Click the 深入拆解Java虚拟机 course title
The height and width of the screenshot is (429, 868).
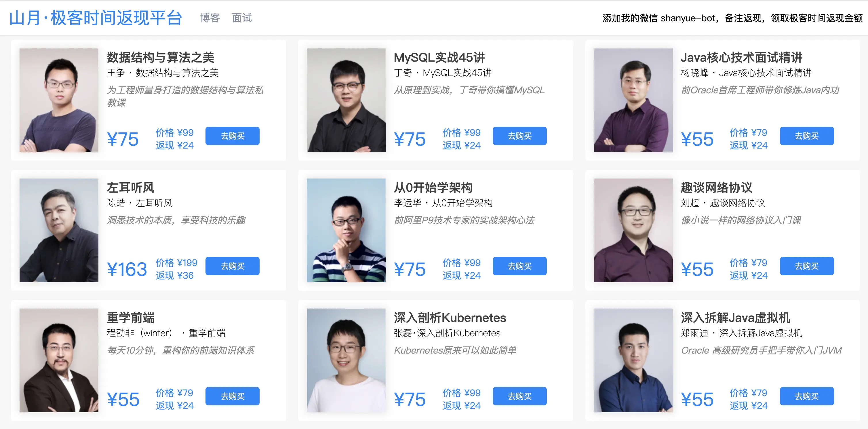(735, 318)
